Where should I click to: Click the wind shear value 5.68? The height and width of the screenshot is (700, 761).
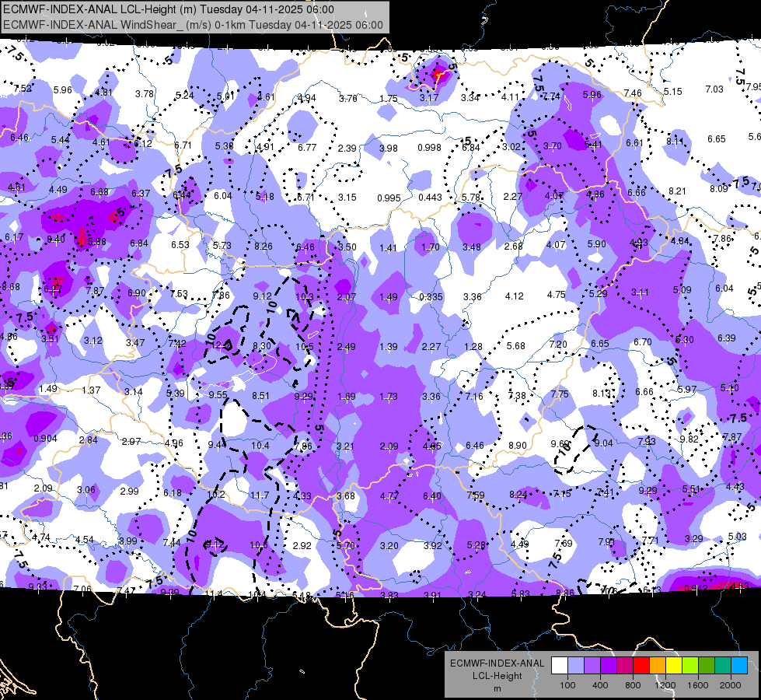(x=515, y=346)
